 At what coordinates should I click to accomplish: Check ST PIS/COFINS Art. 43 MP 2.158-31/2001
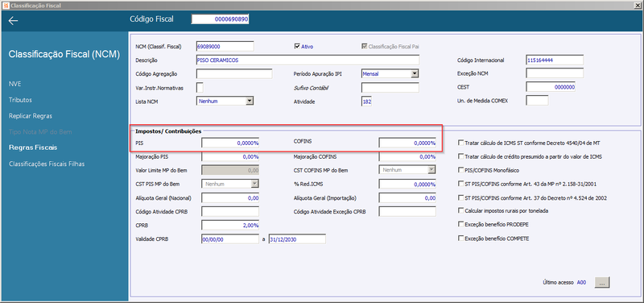(x=460, y=185)
